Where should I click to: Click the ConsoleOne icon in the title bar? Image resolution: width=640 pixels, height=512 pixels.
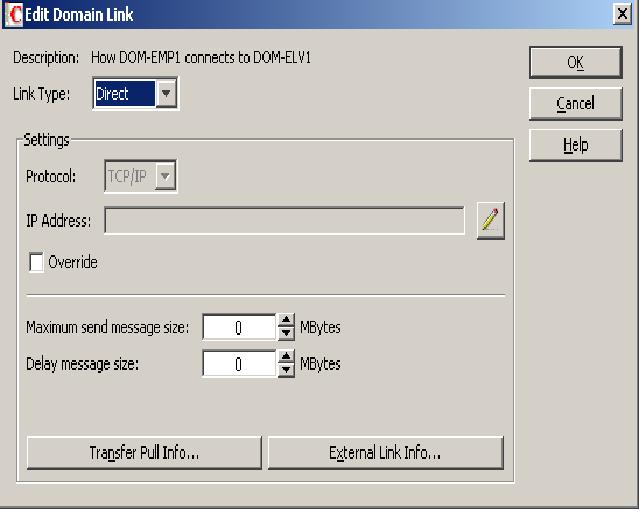coord(13,15)
